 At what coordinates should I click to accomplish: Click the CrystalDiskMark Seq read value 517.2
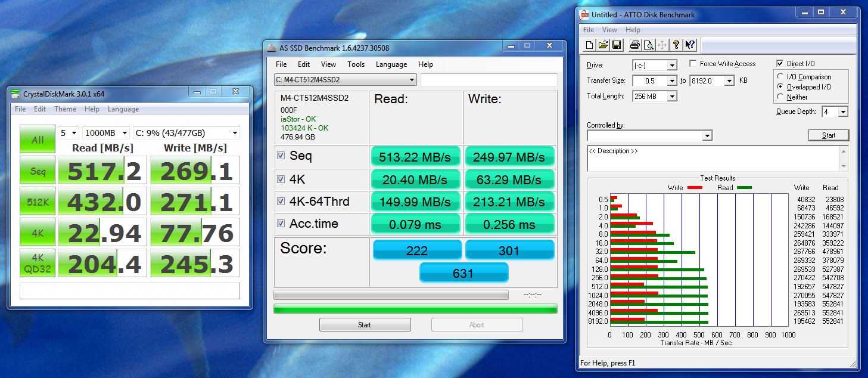(x=104, y=172)
